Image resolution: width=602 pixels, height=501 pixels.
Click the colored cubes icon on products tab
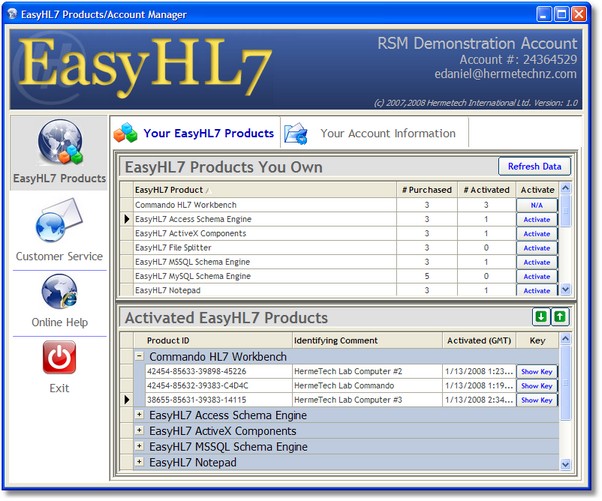pos(126,133)
